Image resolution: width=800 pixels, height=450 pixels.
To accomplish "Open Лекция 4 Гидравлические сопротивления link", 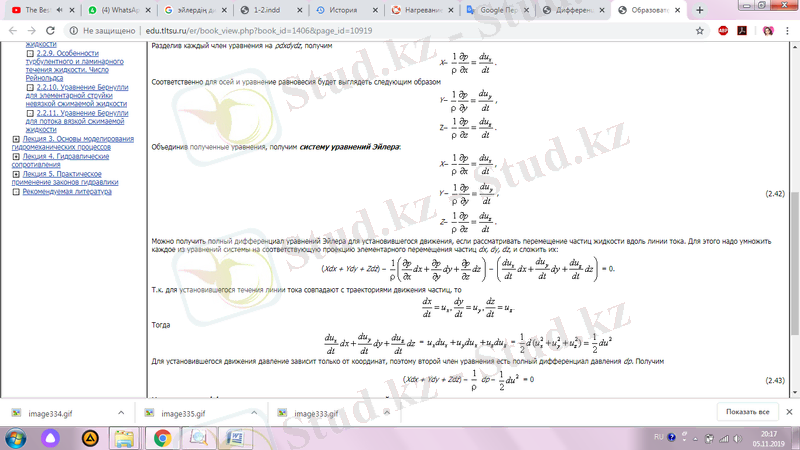I will coord(61,160).
